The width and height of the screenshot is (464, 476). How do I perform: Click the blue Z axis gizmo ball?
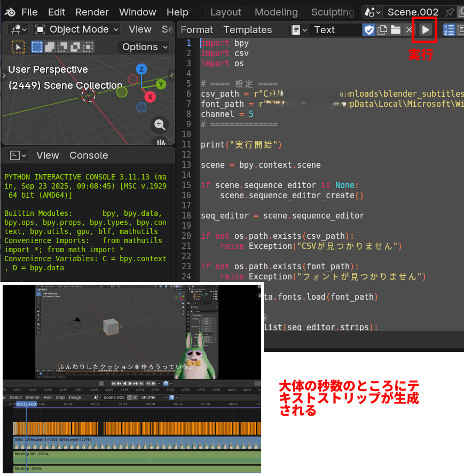141,69
